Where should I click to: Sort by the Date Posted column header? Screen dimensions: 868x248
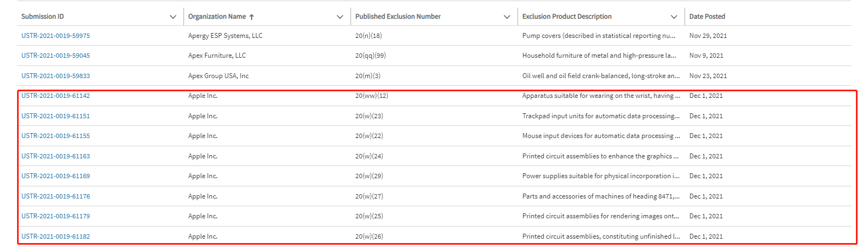[707, 16]
